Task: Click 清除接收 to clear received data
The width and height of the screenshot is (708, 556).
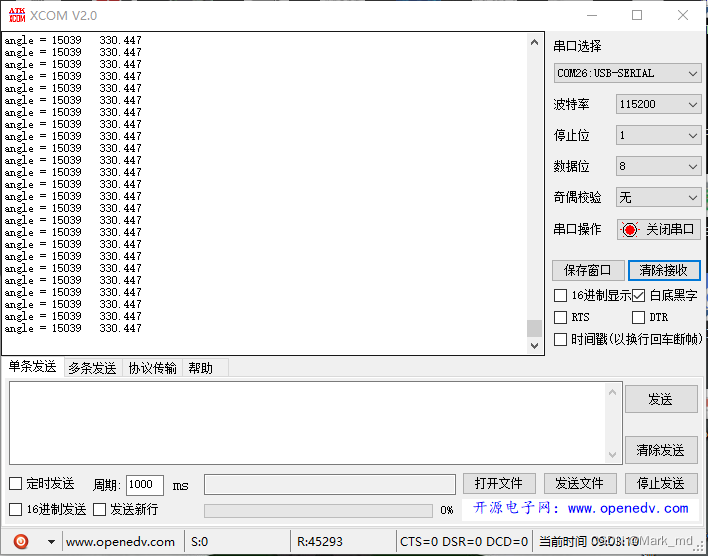Action: (664, 270)
